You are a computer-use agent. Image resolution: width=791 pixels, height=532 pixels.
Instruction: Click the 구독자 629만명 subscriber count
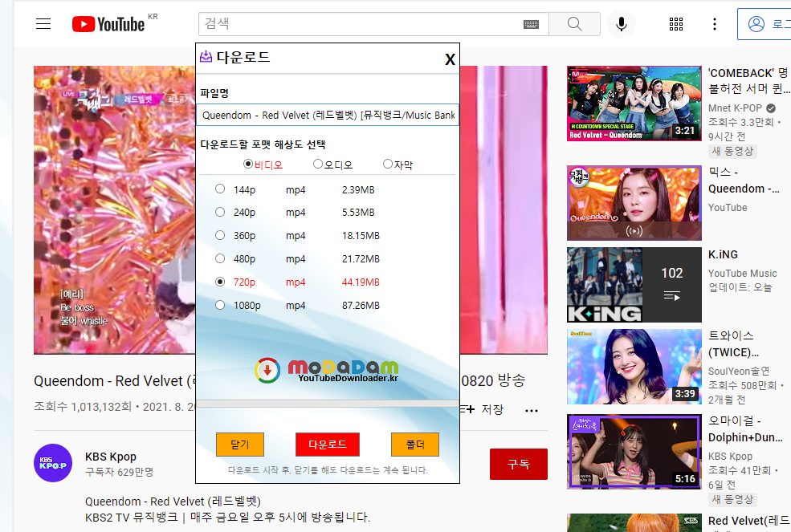(x=120, y=472)
